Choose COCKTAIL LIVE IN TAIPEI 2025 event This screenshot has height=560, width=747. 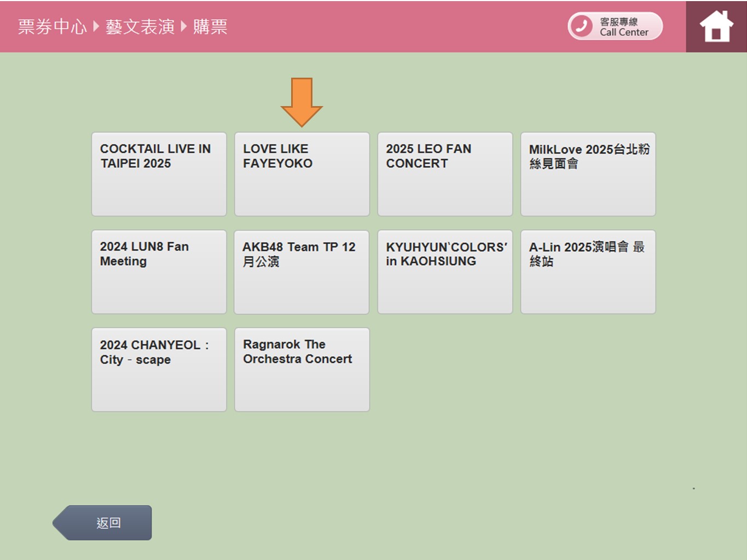[x=159, y=174]
